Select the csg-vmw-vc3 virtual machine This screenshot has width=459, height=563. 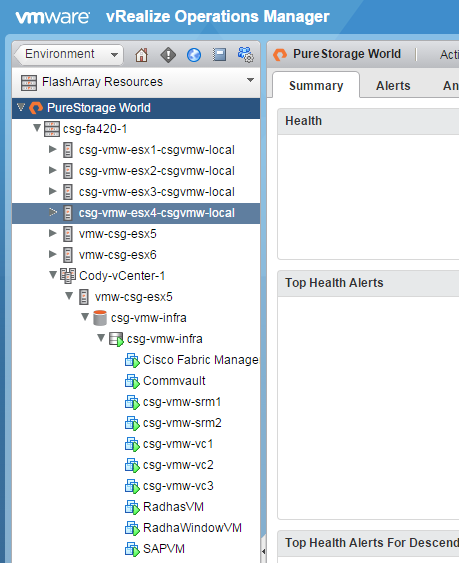point(178,486)
